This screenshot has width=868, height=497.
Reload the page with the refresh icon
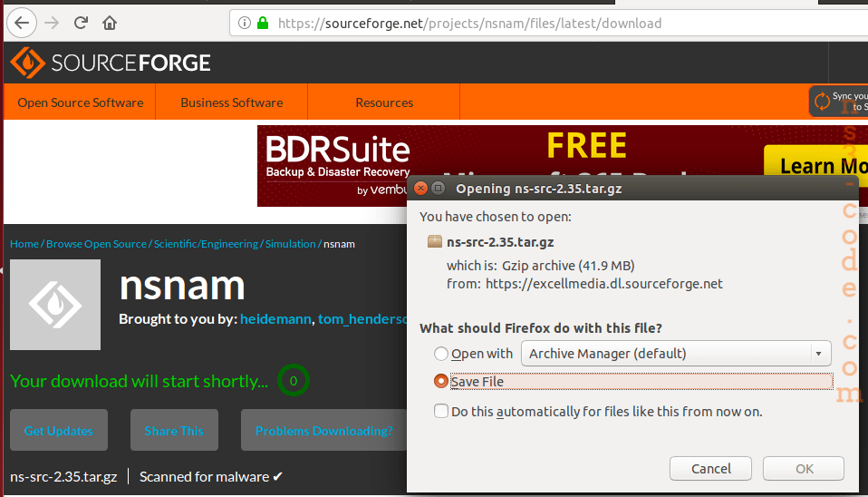[x=81, y=23]
